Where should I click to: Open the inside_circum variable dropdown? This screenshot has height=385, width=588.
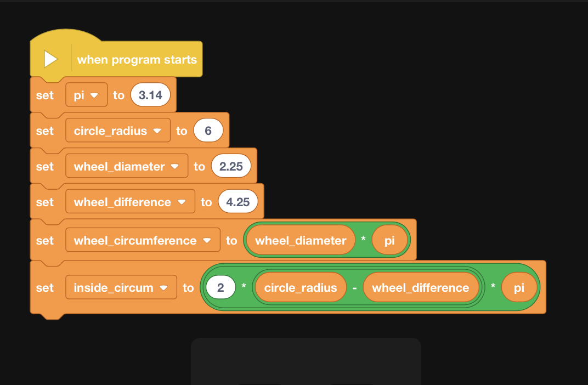point(121,287)
